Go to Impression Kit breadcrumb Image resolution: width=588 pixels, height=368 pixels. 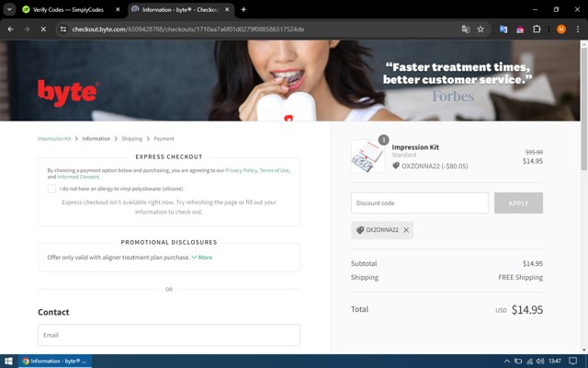[x=54, y=139]
